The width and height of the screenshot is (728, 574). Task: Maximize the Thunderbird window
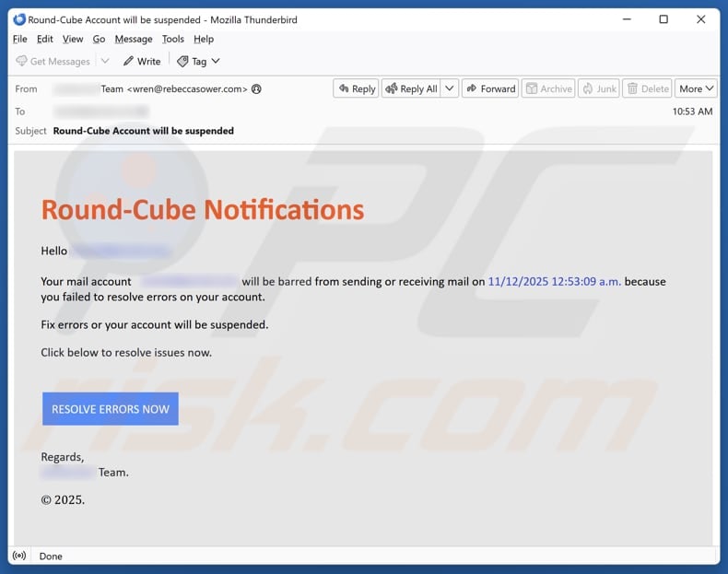click(x=663, y=19)
